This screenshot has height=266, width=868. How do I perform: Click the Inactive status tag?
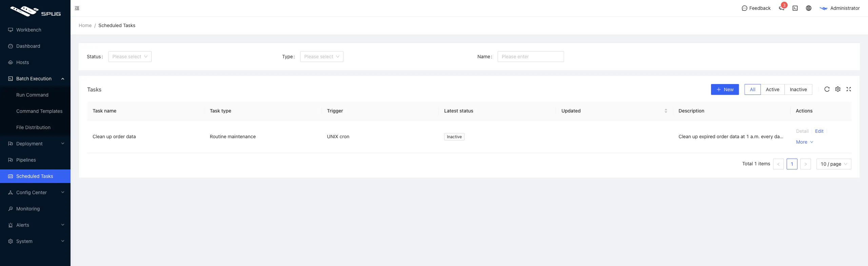(x=454, y=137)
